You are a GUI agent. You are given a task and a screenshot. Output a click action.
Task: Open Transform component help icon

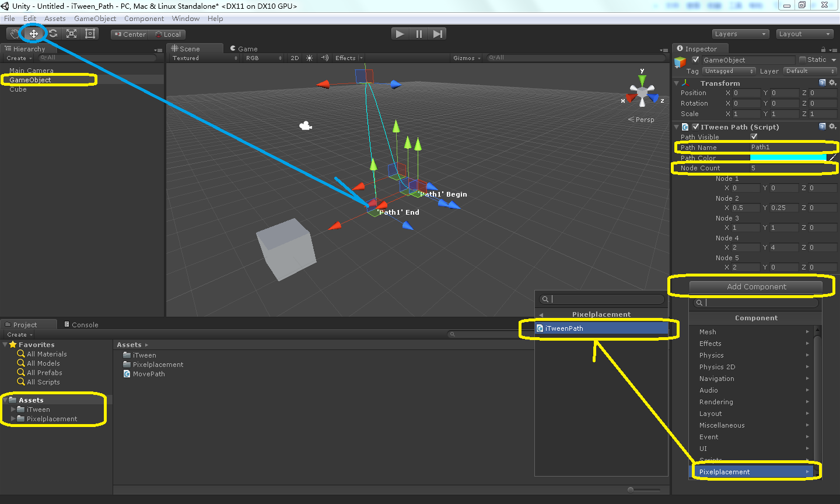pos(822,83)
